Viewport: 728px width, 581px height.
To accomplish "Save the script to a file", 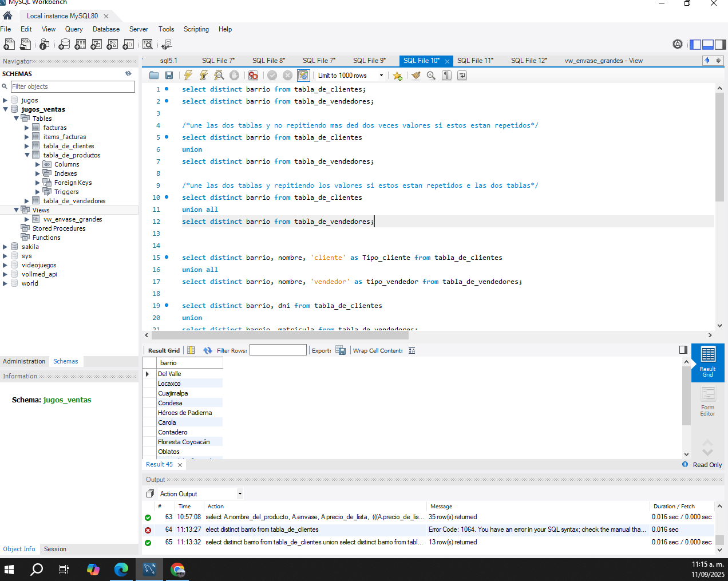I will pyautogui.click(x=169, y=76).
